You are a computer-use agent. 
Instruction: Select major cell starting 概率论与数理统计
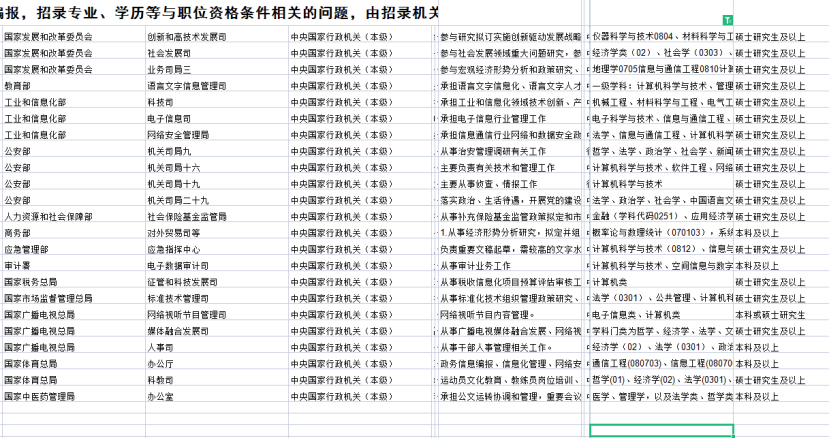(662, 233)
